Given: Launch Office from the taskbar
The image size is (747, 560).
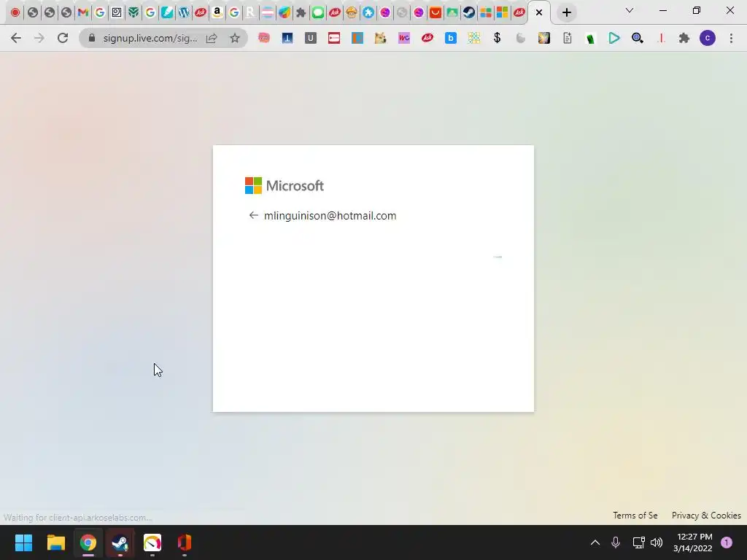Looking at the screenshot, I should pyautogui.click(x=185, y=542).
